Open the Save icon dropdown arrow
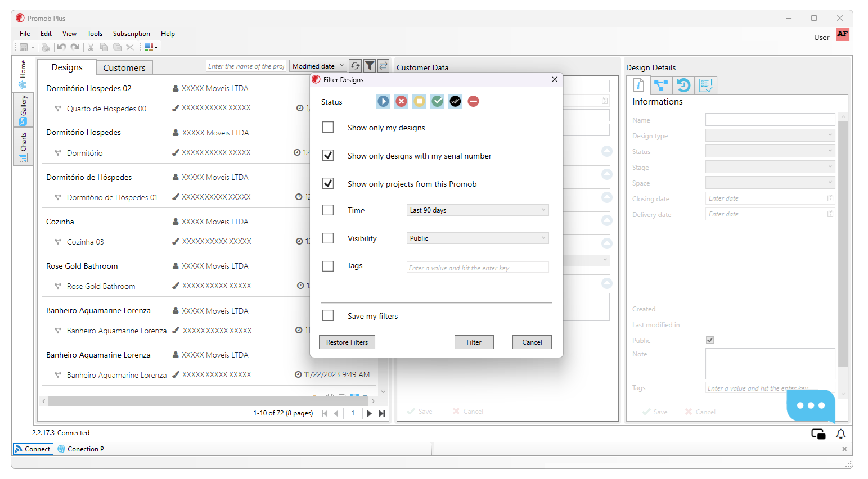Viewport: 868px width, 479px height. (33, 48)
